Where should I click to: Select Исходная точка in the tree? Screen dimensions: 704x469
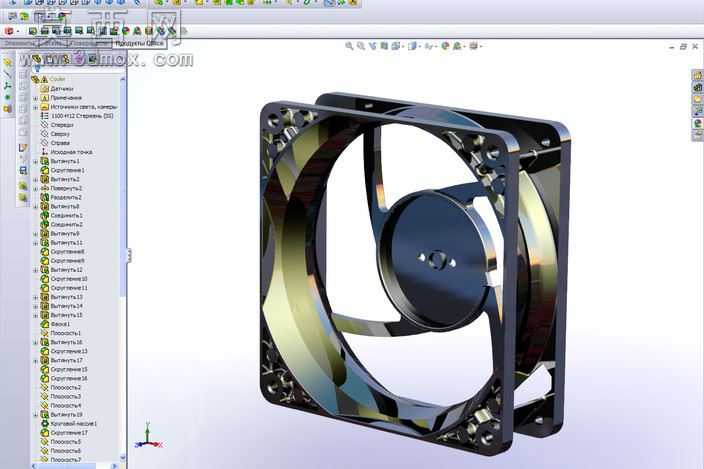(66, 152)
